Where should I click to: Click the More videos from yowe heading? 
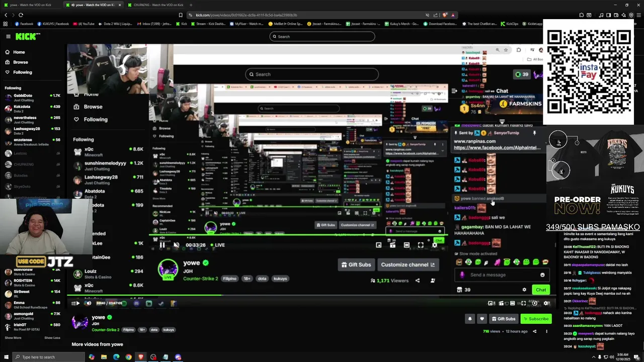tap(97, 344)
